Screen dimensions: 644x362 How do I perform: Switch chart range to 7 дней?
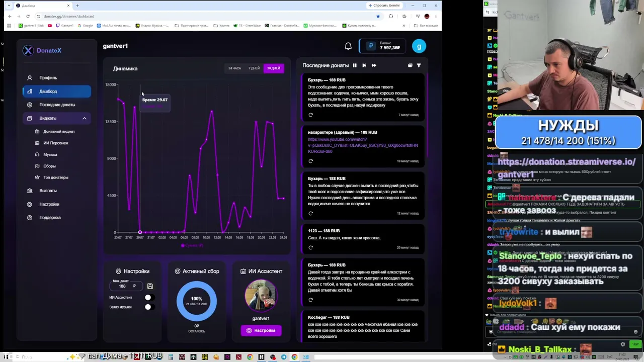pos(254,68)
